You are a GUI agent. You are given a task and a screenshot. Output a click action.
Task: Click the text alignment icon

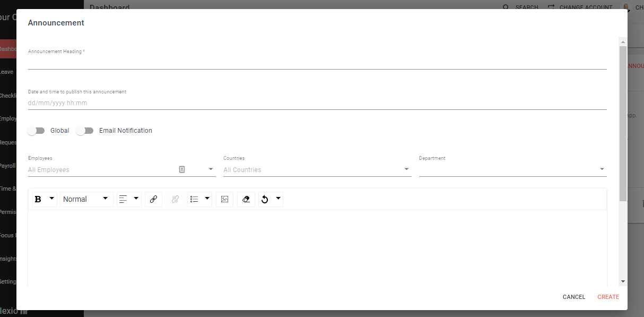[123, 199]
